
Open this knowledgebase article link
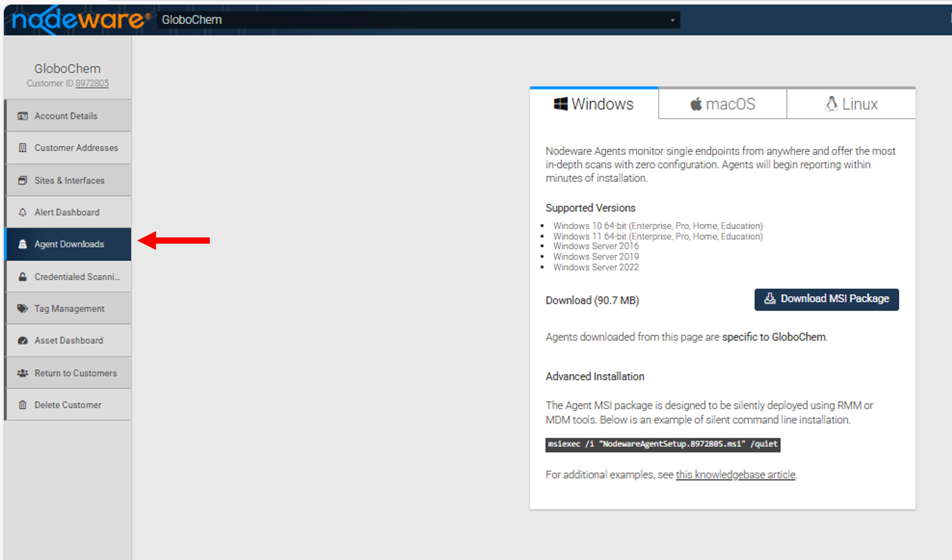(735, 475)
